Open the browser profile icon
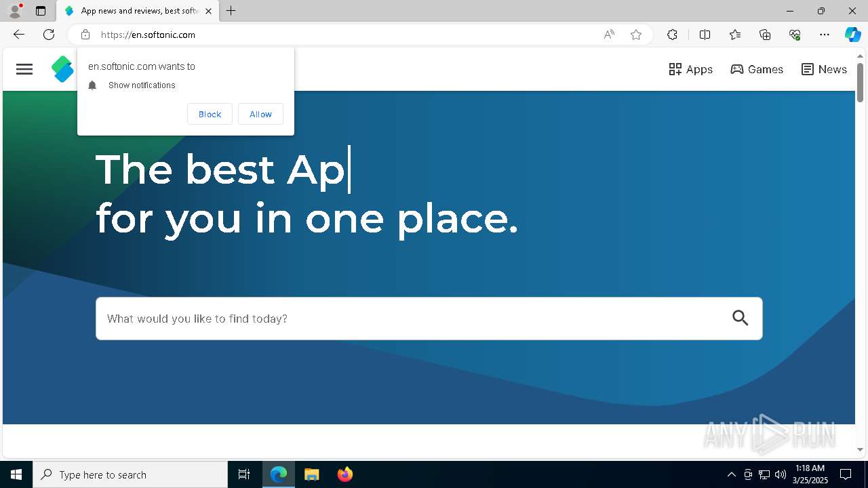Image resolution: width=868 pixels, height=488 pixels. point(14,11)
